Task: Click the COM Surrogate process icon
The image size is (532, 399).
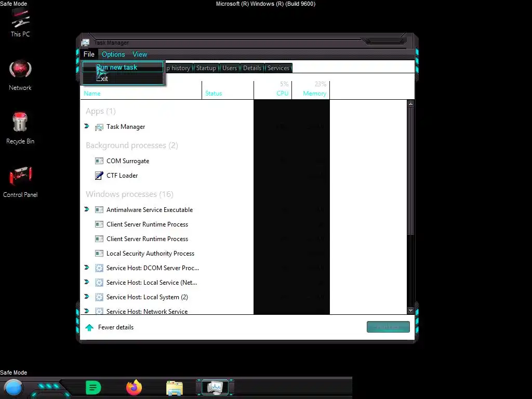Action: pos(99,161)
